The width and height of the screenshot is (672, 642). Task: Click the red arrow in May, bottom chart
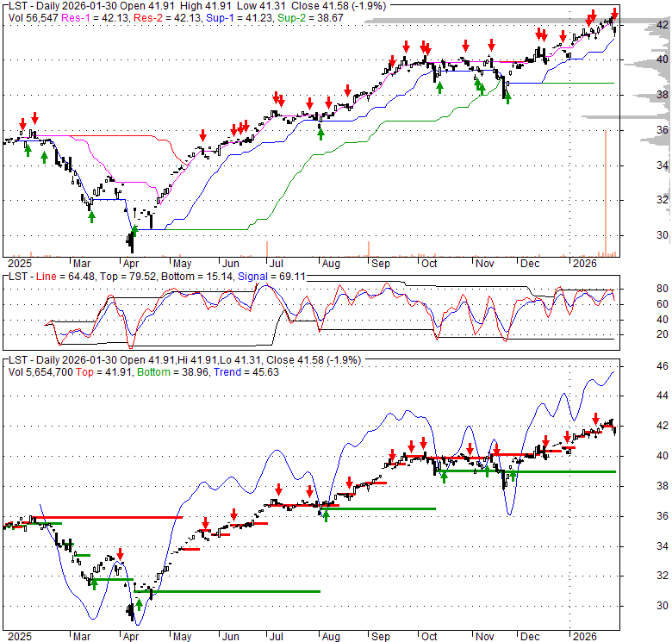[x=206, y=524]
